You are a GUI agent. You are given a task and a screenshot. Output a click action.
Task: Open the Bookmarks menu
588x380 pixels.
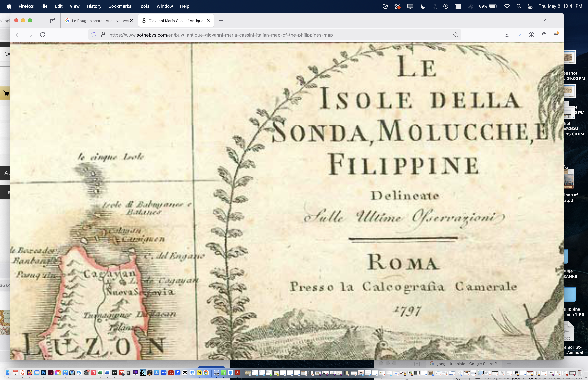[120, 6]
